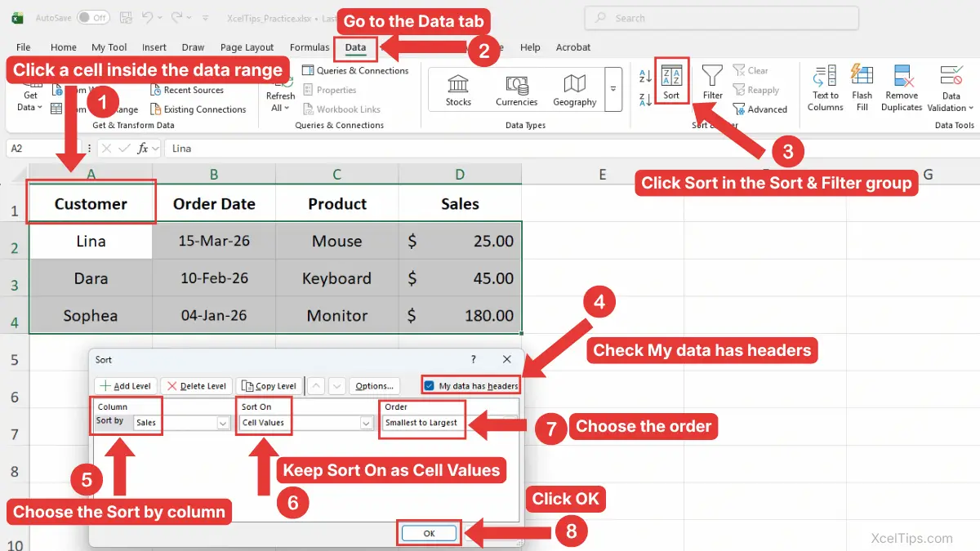The width and height of the screenshot is (980, 551).
Task: Open Advanced filter options
Action: [760, 109]
